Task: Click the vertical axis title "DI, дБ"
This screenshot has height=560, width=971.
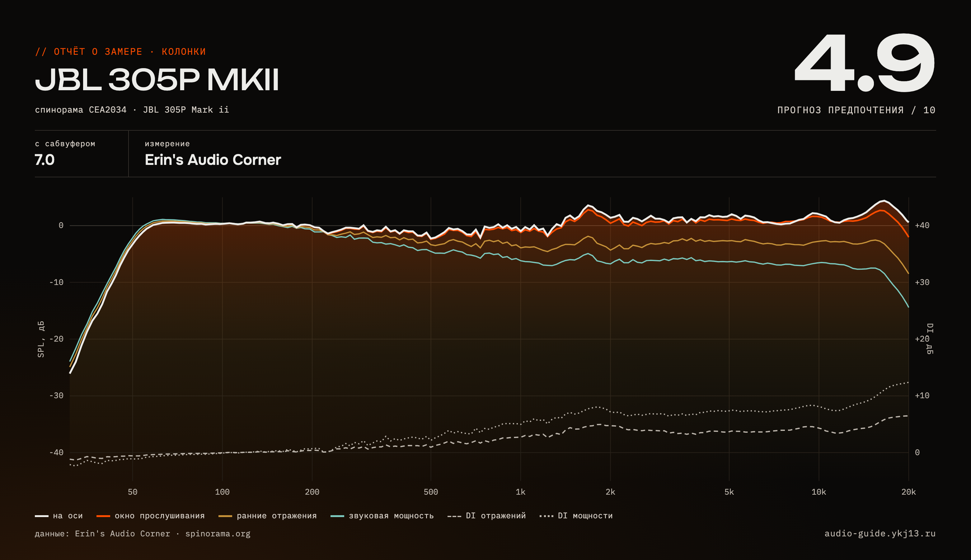Action: click(x=930, y=339)
